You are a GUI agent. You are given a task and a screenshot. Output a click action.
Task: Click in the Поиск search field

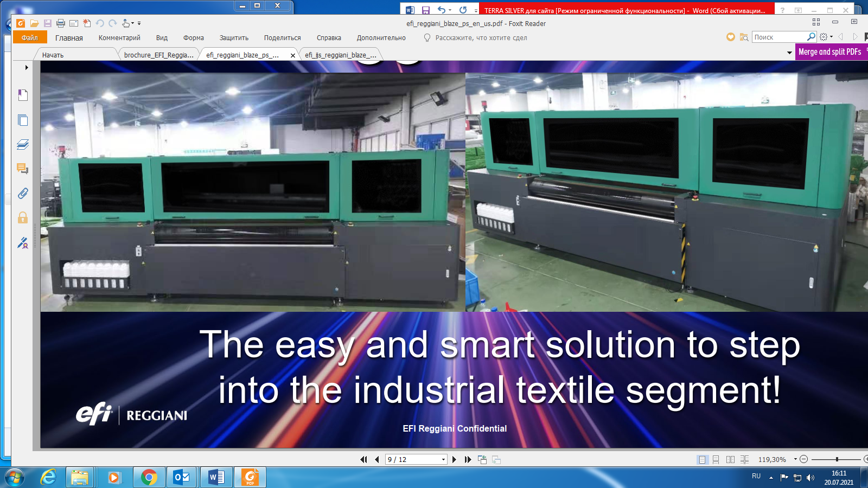pos(779,37)
